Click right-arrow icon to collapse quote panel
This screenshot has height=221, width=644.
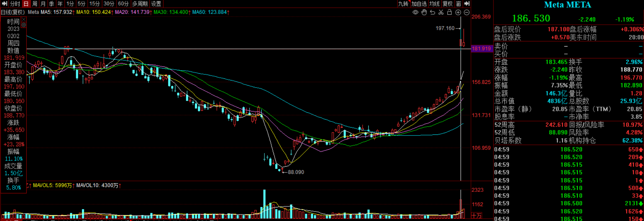point(467,4)
